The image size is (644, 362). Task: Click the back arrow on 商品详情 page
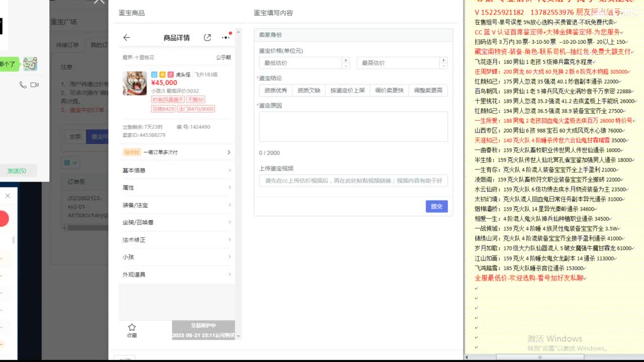[126, 37]
